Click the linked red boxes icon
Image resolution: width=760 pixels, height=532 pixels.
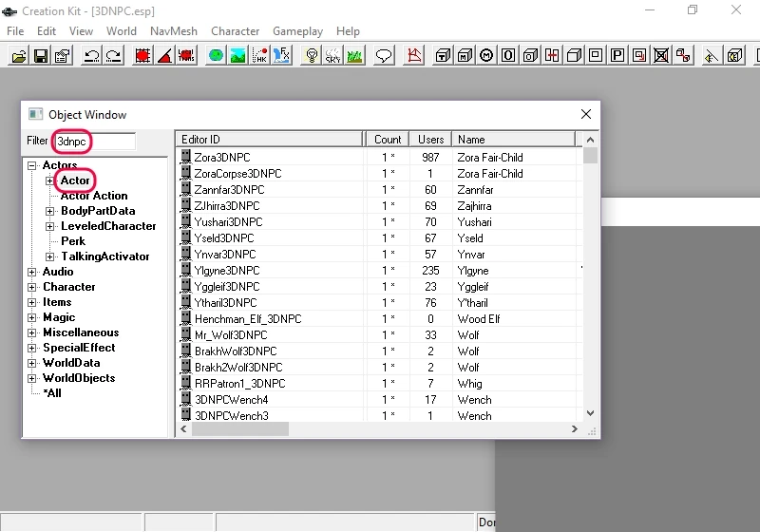(x=683, y=56)
